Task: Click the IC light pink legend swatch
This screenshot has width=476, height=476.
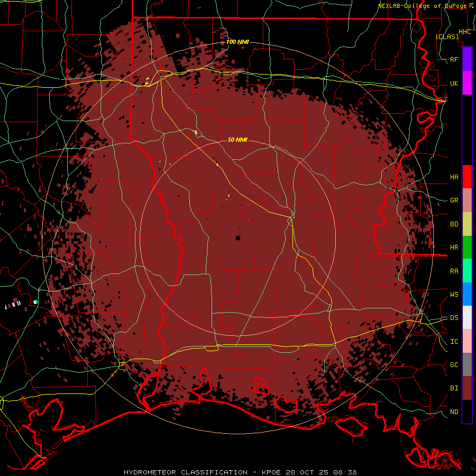Action: (467, 341)
